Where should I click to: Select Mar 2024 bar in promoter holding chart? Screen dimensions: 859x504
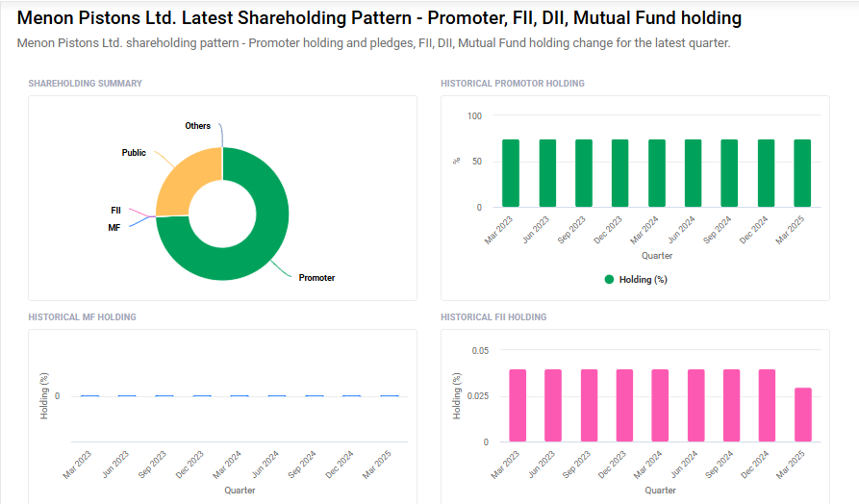[x=657, y=173]
